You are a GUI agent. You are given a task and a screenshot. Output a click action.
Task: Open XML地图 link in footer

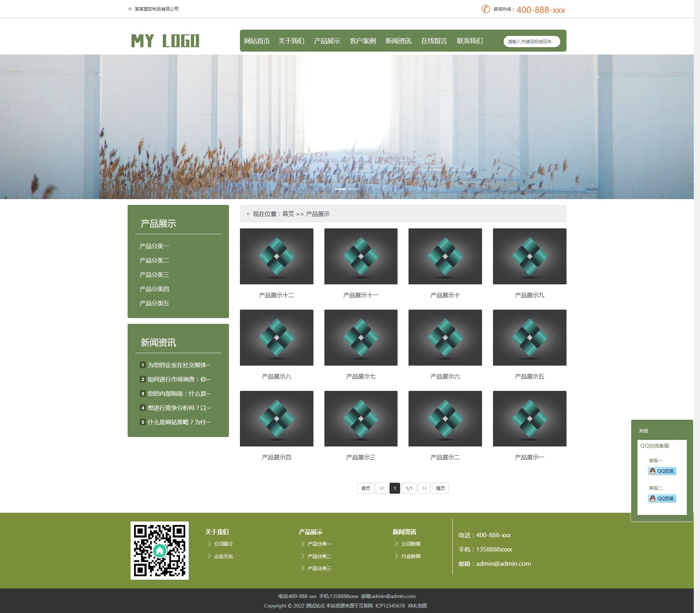point(417,606)
